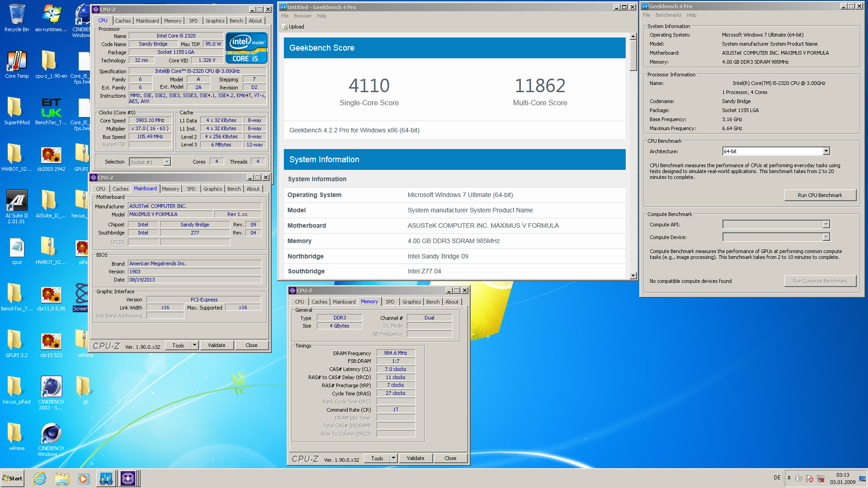Open aio-runtimes desktop icon

click(x=51, y=18)
